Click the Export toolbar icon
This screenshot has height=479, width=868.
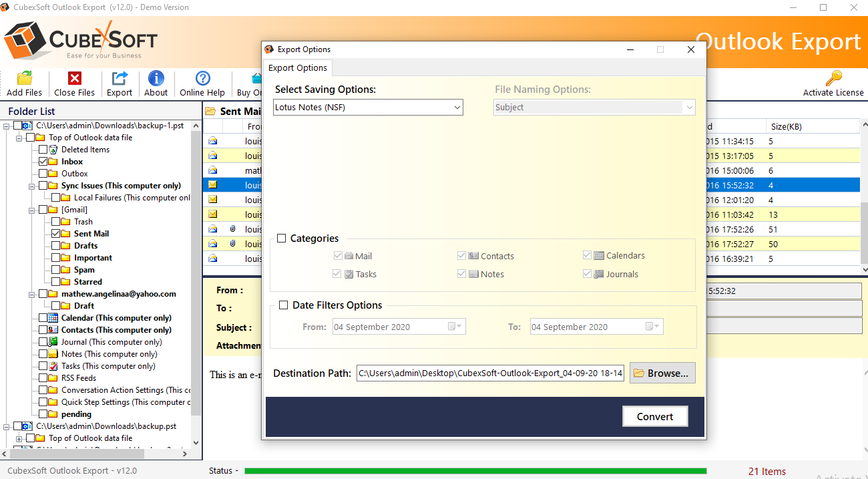click(x=120, y=79)
